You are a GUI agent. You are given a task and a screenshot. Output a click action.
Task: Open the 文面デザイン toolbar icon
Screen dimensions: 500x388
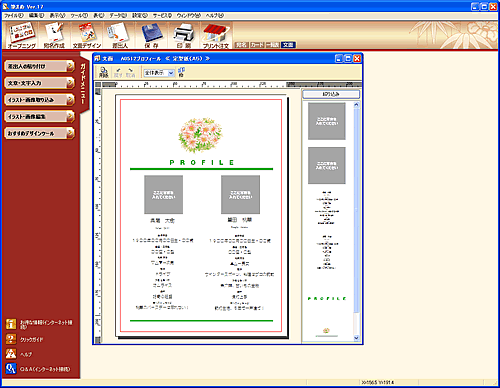pos(87,36)
